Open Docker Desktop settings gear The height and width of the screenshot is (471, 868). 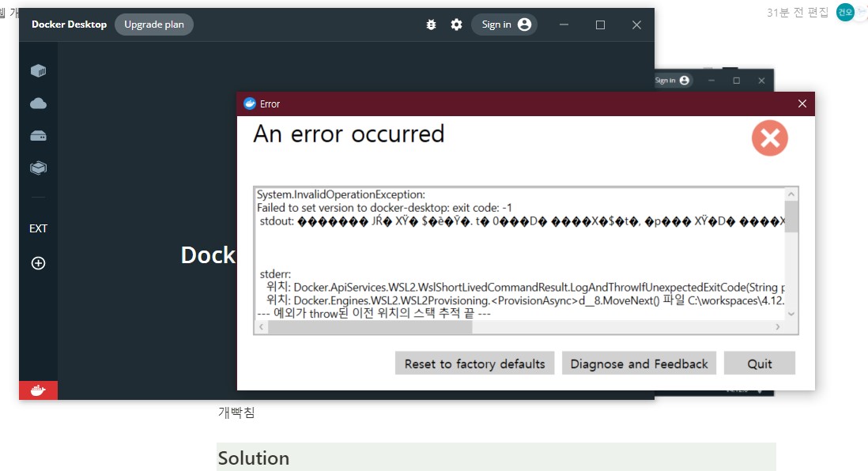(x=456, y=24)
